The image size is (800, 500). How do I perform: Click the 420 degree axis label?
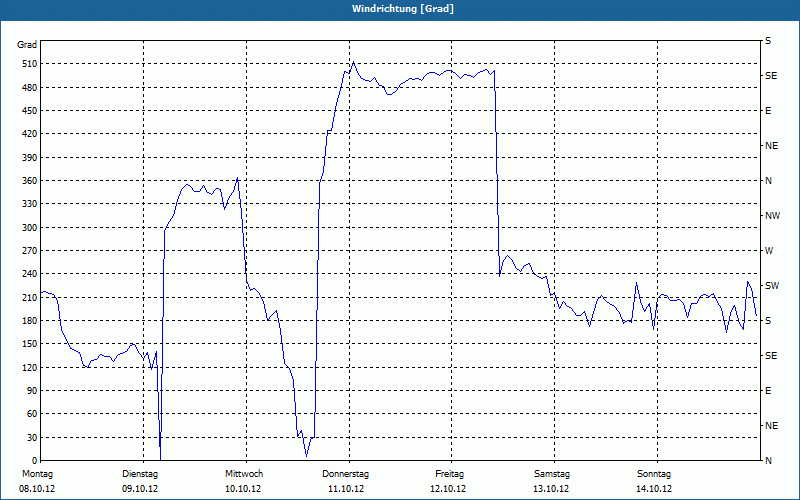point(29,134)
